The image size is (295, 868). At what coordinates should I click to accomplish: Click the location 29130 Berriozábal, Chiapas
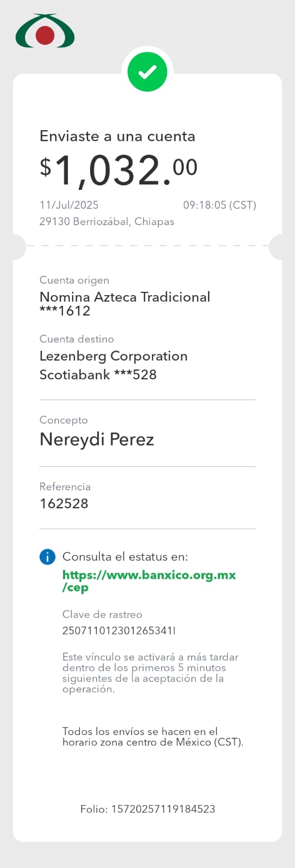point(107,221)
